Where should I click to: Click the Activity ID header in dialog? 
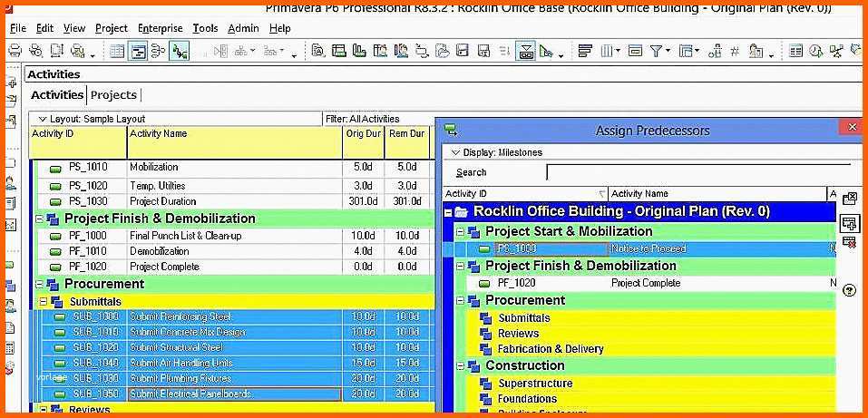[x=525, y=194]
